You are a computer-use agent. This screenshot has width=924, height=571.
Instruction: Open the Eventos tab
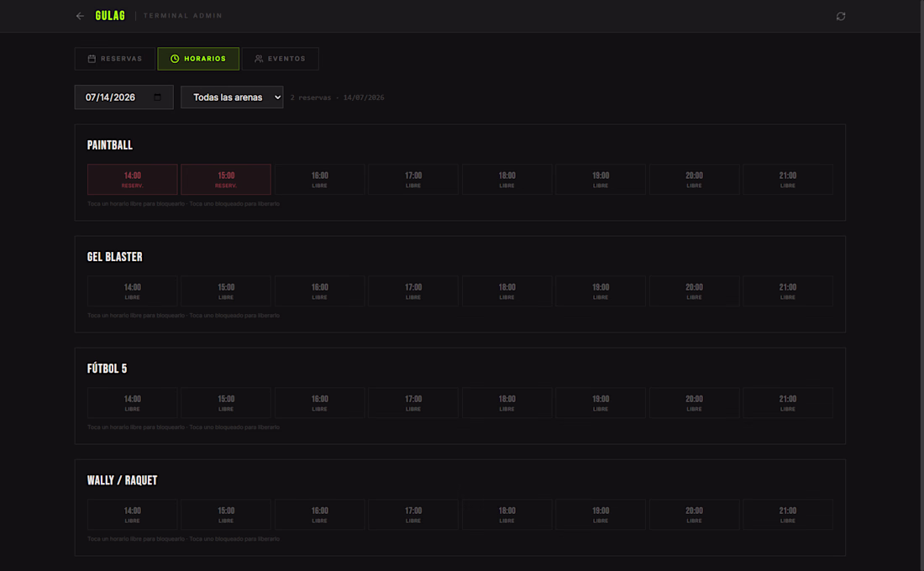280,59
